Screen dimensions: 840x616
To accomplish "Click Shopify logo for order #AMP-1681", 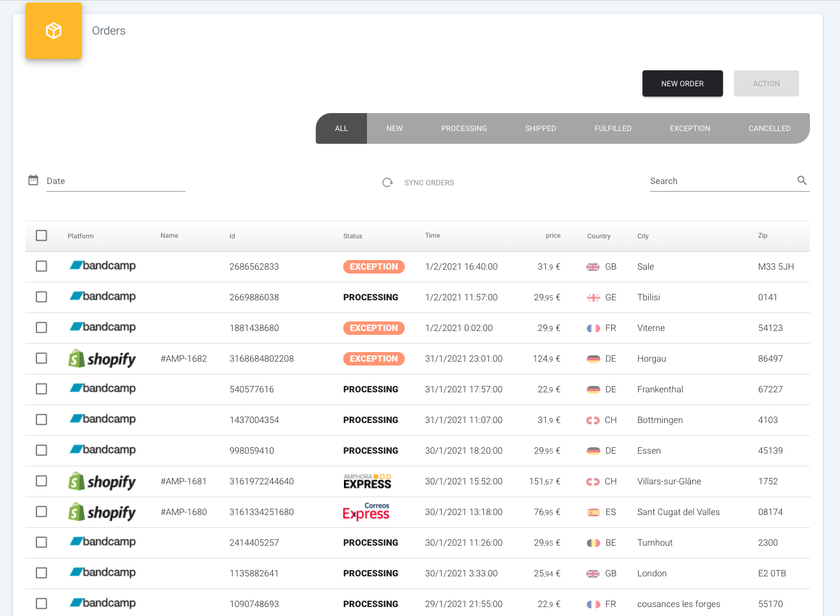I will 102,481.
